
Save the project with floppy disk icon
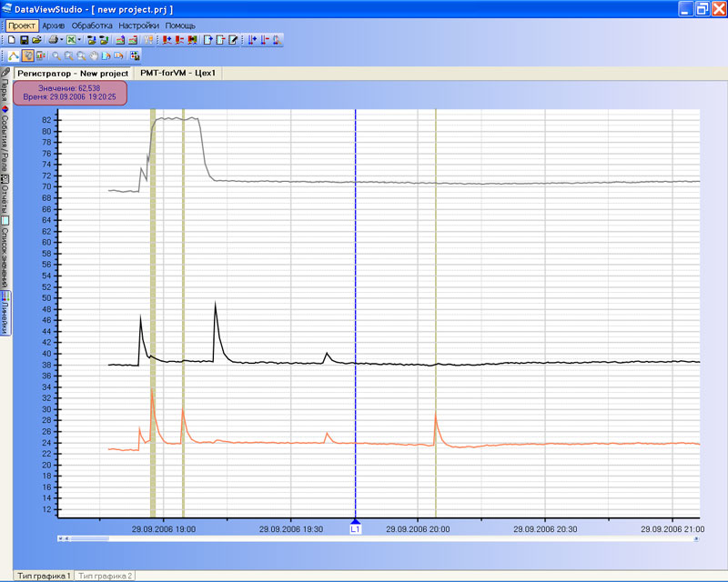24,40
